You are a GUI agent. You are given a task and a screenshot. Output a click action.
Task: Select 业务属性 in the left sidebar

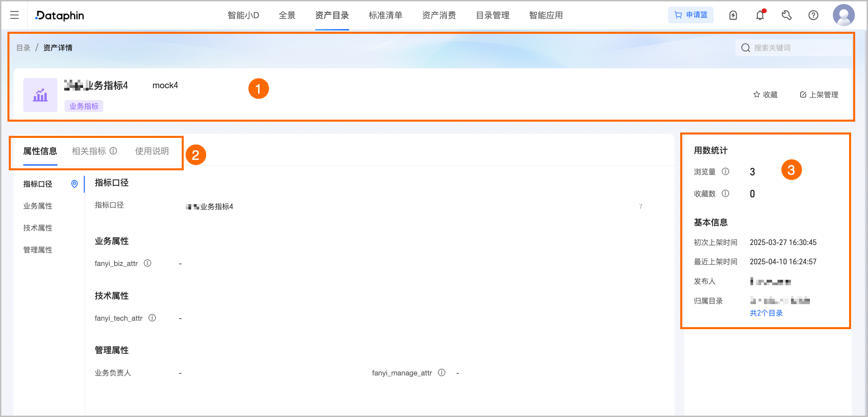pos(37,206)
